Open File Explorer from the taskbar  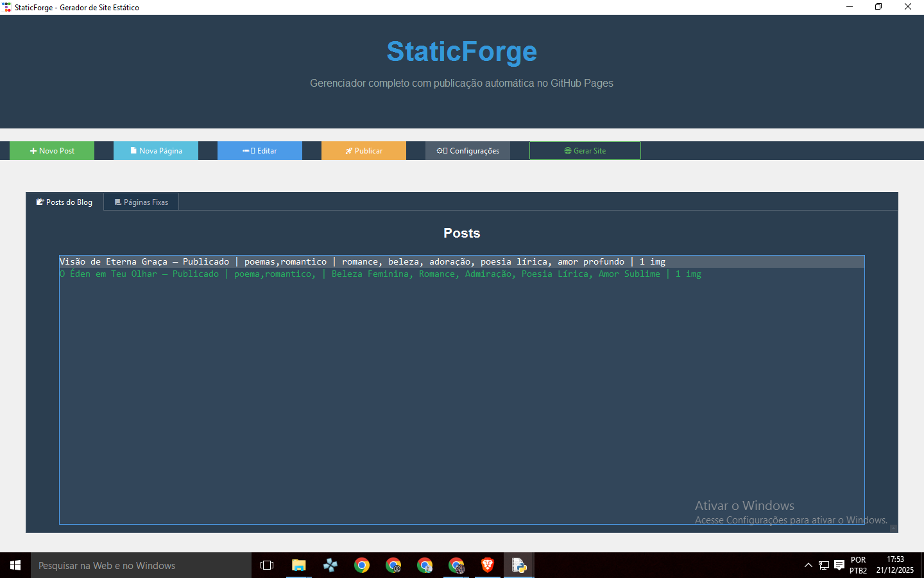(x=299, y=565)
